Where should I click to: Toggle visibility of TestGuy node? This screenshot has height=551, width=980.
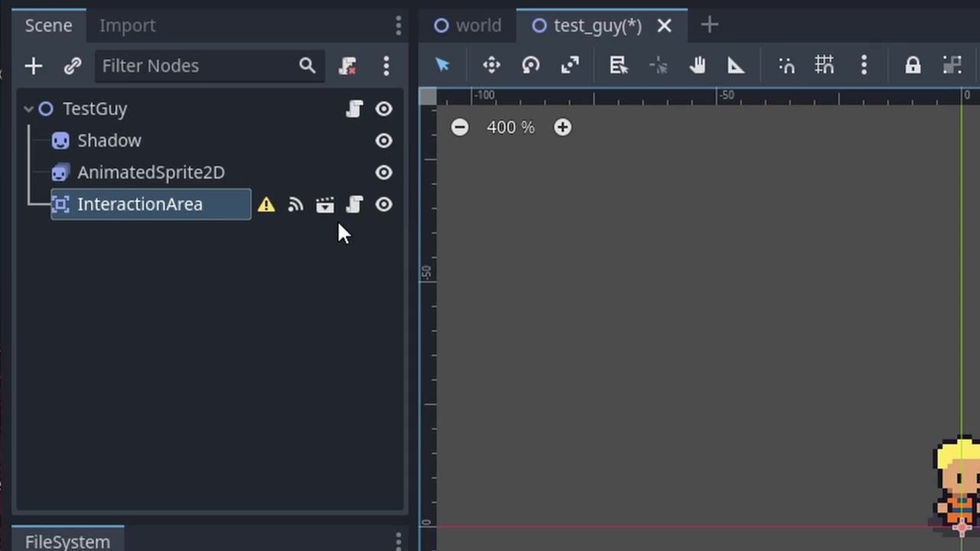click(384, 109)
